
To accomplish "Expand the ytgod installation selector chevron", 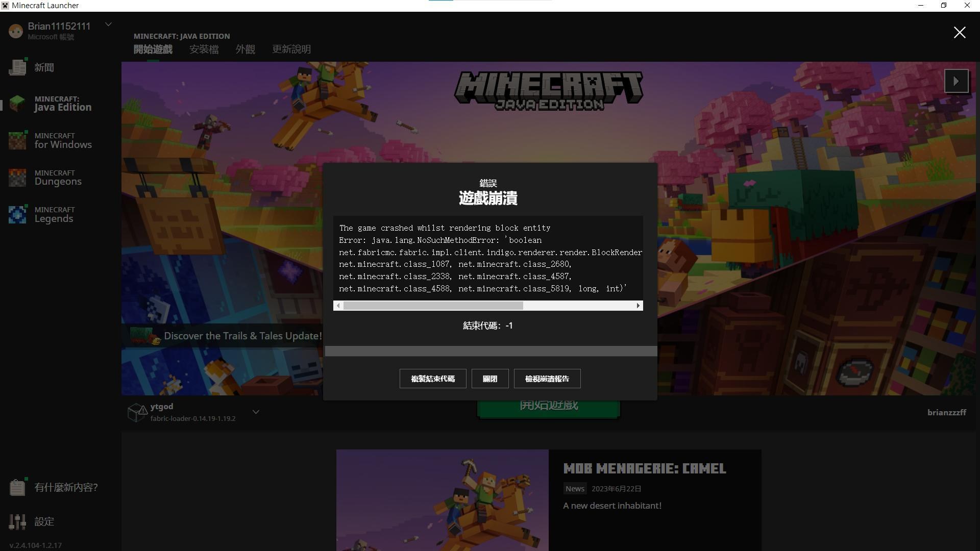I will pos(256,412).
